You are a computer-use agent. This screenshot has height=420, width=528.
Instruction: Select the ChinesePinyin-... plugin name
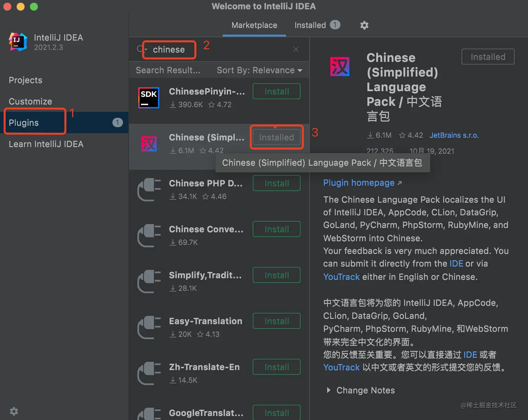(x=207, y=92)
